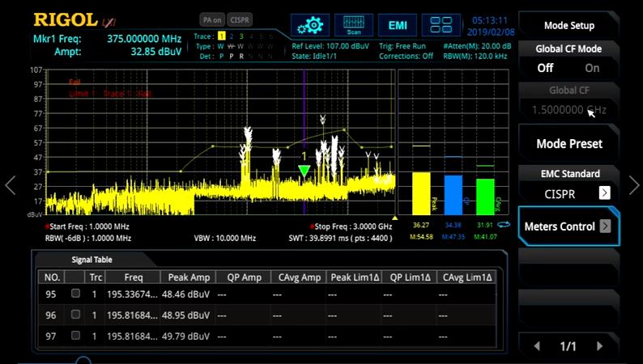Viewport: 643px width, 364px height.
Task: Check the box for signal 95
Action: tap(75, 294)
